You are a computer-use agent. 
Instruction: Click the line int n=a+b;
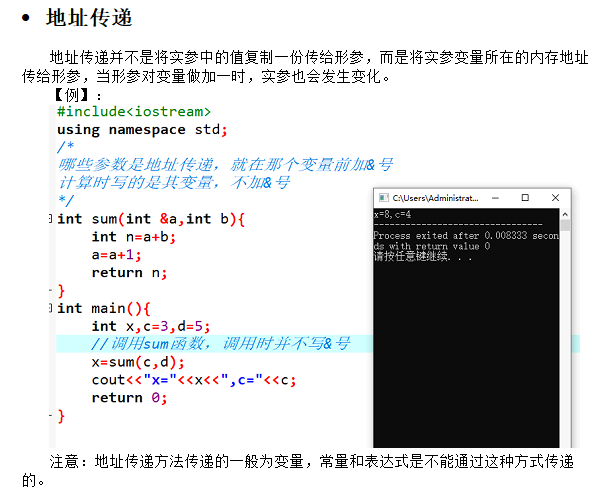tap(134, 237)
